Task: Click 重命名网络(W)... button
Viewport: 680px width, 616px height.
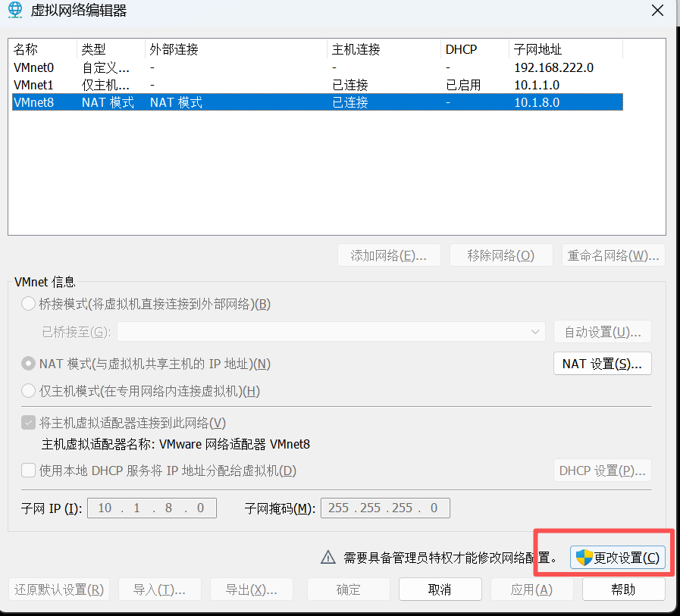Action: (x=613, y=255)
